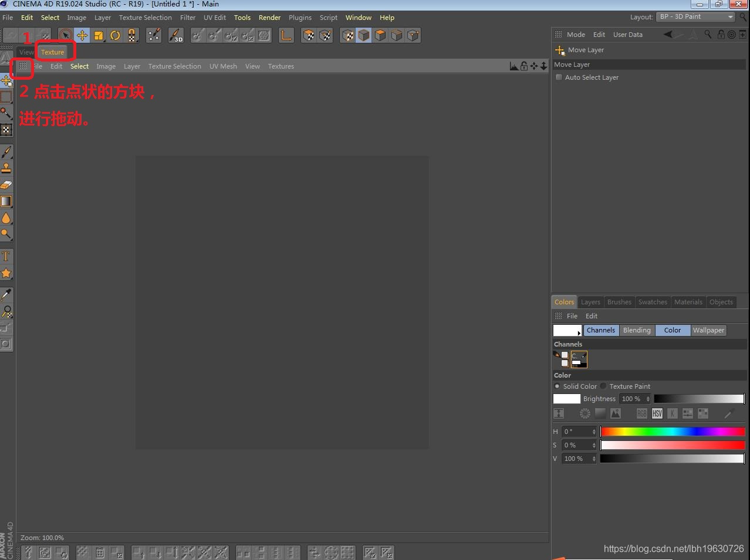The width and height of the screenshot is (750, 560).
Task: Toggle the Wallpaper section button
Action: click(x=708, y=330)
